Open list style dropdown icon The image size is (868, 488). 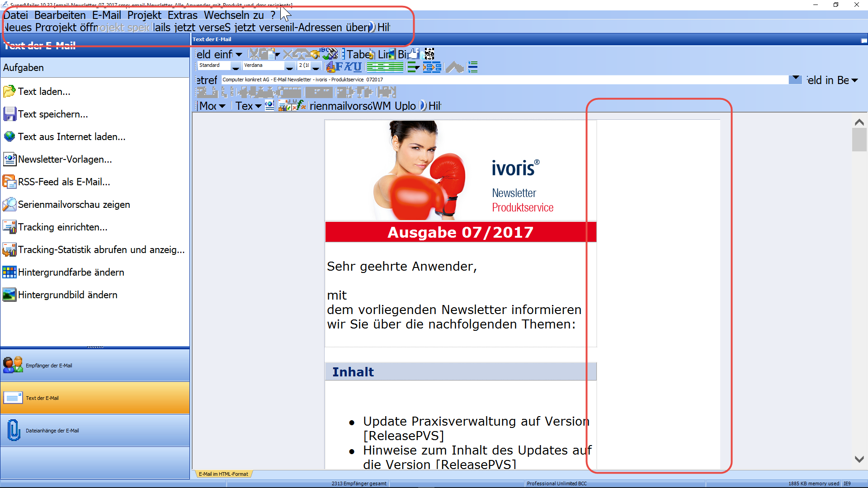[x=413, y=67]
